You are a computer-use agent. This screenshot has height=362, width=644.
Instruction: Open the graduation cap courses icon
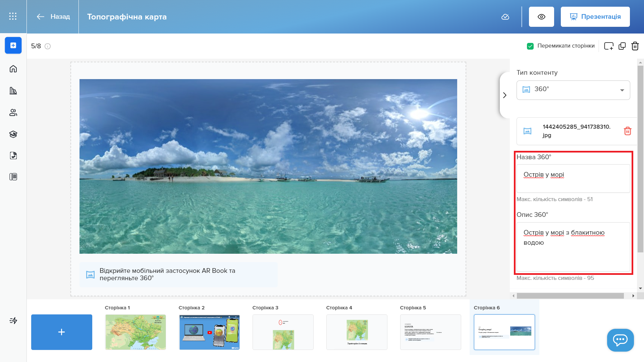(x=13, y=134)
